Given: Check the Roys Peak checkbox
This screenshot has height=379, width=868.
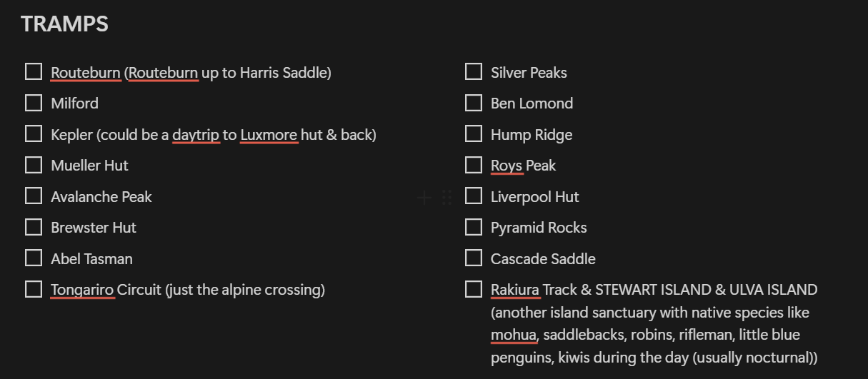Looking at the screenshot, I should tap(474, 165).
